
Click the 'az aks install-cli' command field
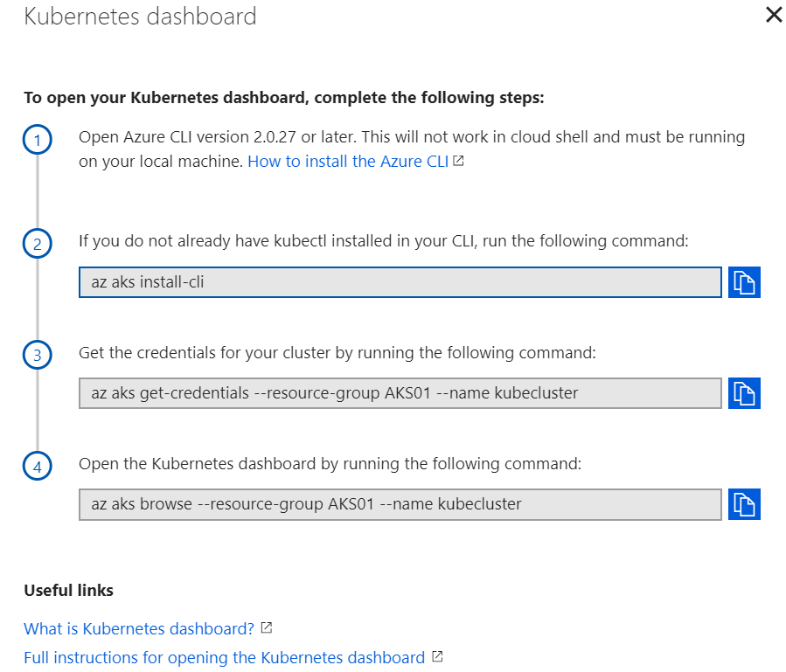(400, 282)
